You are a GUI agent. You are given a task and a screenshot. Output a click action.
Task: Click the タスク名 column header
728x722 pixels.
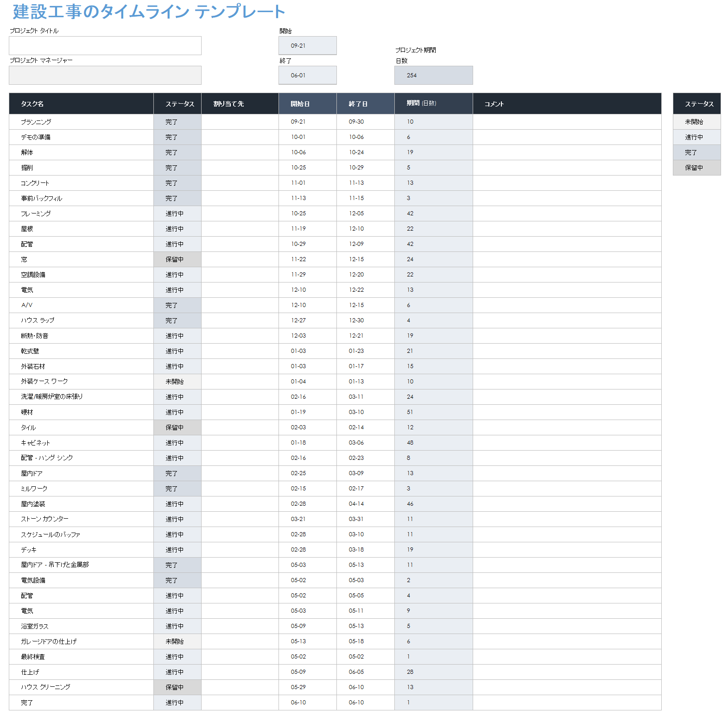coord(82,104)
